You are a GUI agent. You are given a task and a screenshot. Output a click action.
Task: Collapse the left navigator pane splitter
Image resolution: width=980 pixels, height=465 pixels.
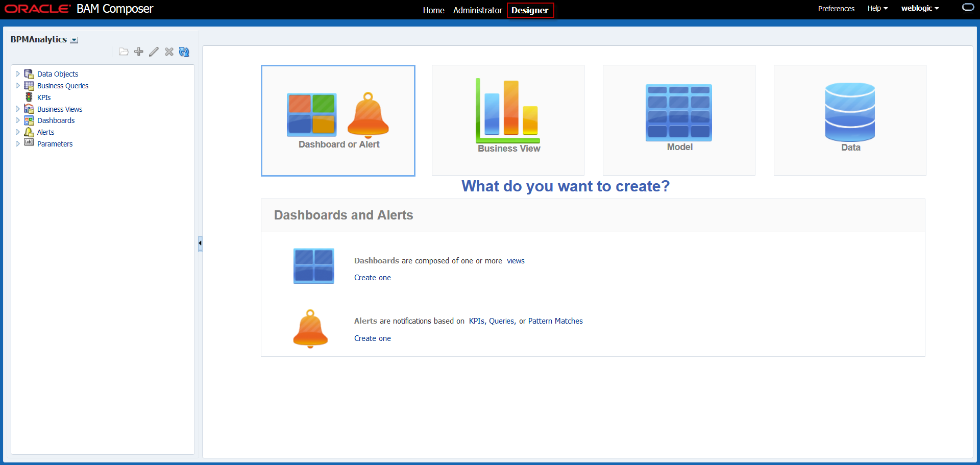pyautogui.click(x=200, y=243)
